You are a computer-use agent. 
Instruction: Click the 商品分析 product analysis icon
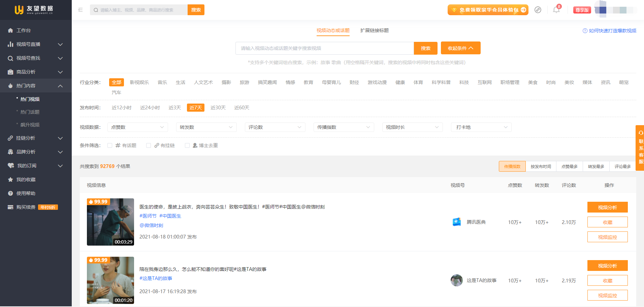point(11,72)
